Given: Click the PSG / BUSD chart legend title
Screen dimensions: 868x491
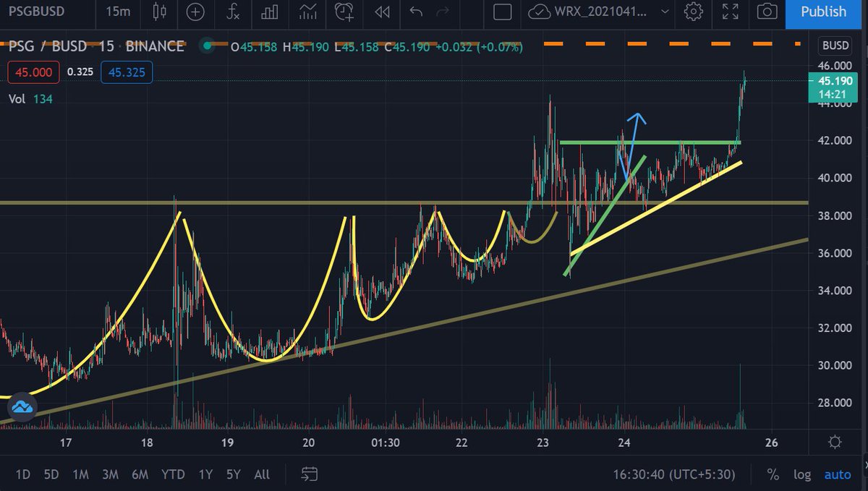Looking at the screenshot, I should [96, 46].
